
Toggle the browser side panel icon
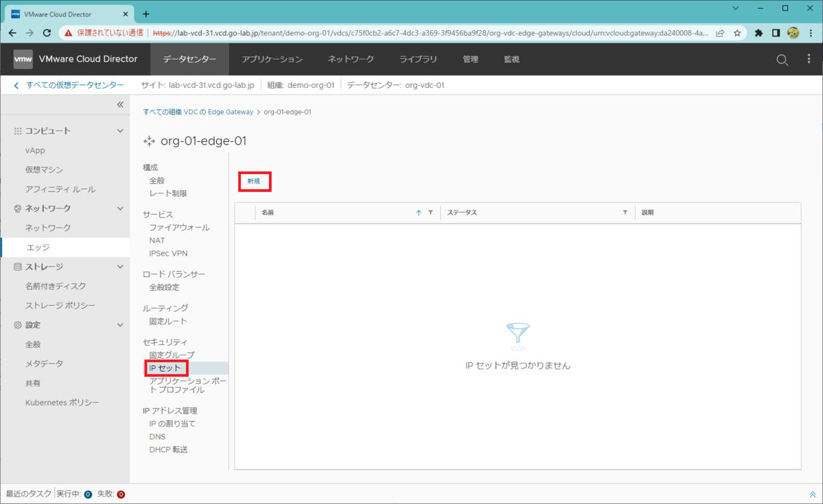tap(776, 32)
